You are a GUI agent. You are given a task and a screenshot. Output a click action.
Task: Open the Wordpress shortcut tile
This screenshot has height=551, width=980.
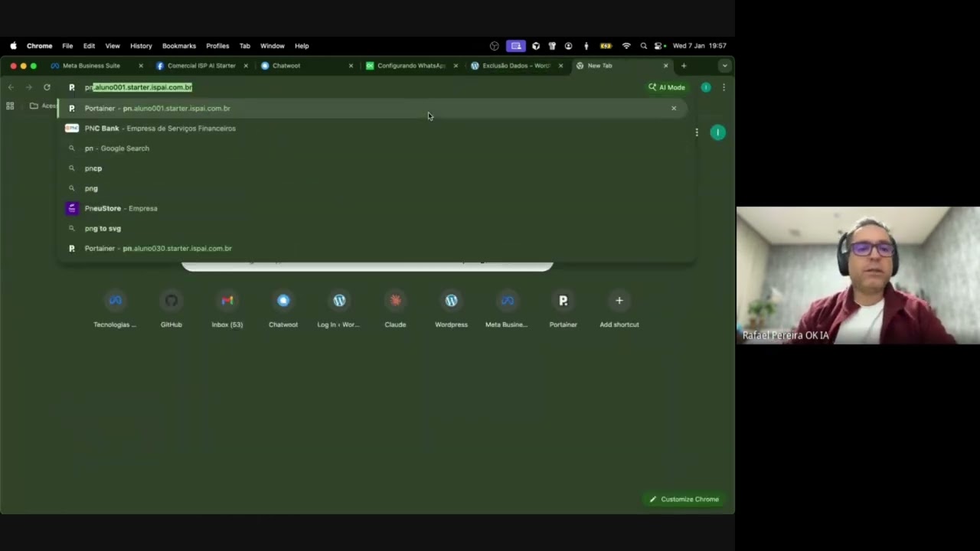click(451, 308)
